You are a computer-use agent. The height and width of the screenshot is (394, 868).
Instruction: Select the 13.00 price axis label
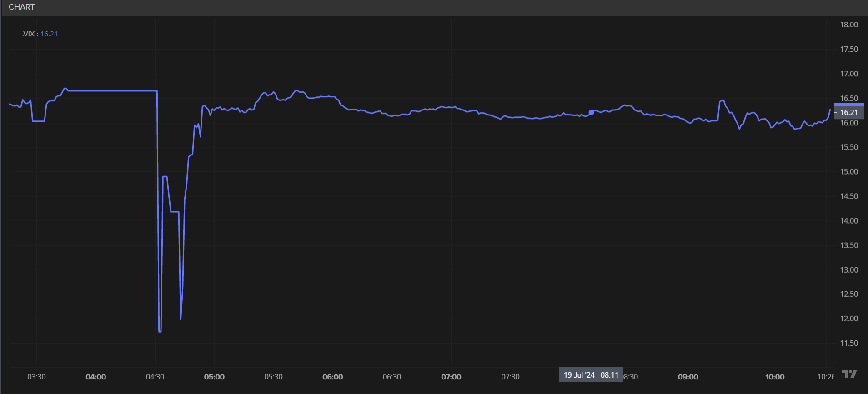pos(849,270)
